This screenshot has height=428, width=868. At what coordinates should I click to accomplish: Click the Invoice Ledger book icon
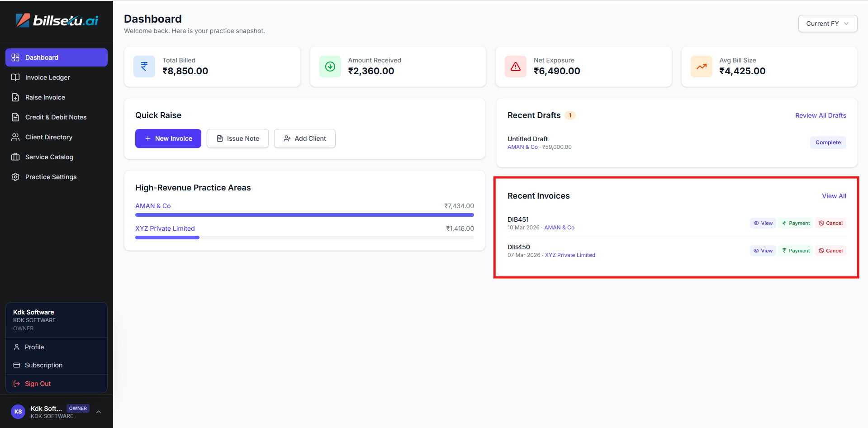click(x=15, y=77)
